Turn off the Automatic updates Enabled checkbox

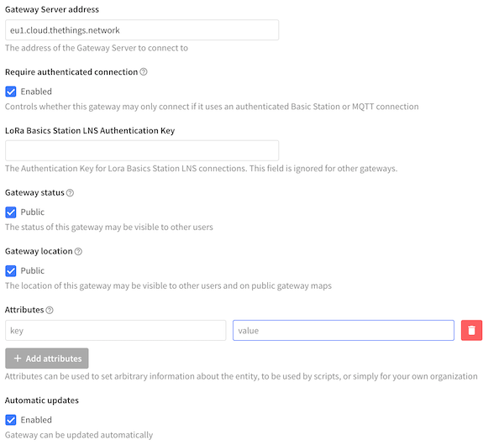tap(11, 421)
